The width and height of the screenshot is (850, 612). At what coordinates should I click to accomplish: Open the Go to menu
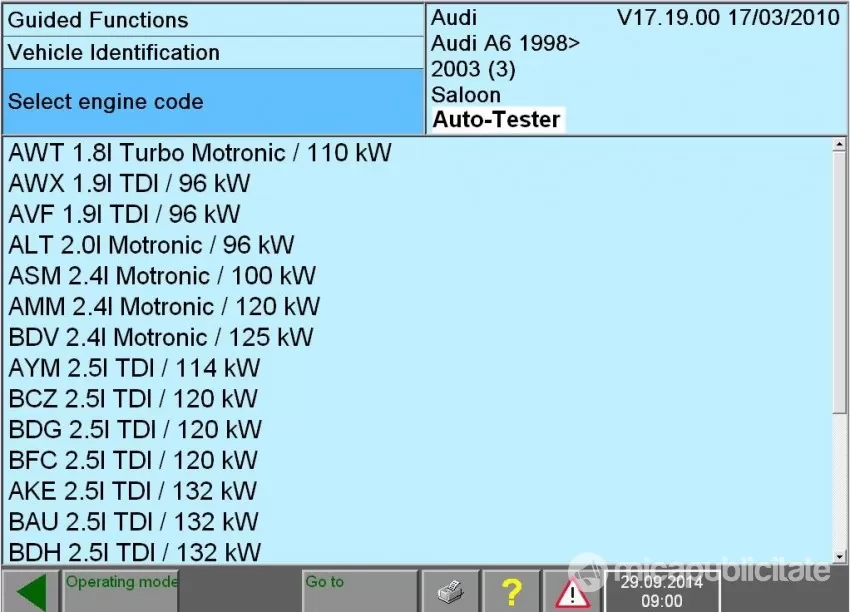pos(359,591)
